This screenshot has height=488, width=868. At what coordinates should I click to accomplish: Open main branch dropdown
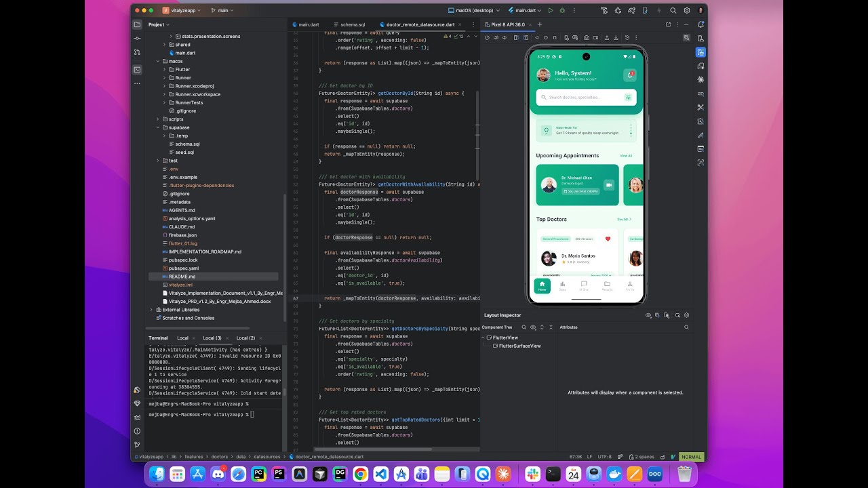pos(222,11)
